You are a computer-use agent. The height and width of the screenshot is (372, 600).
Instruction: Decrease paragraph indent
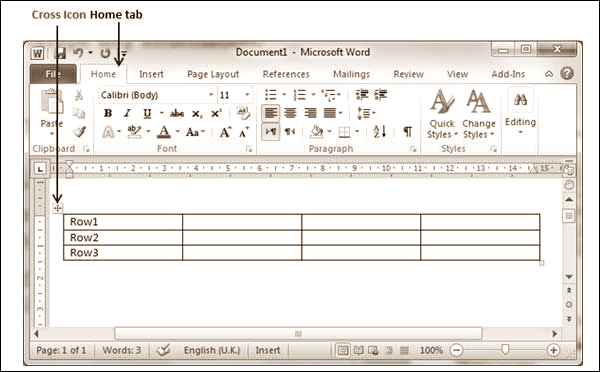[x=362, y=95]
